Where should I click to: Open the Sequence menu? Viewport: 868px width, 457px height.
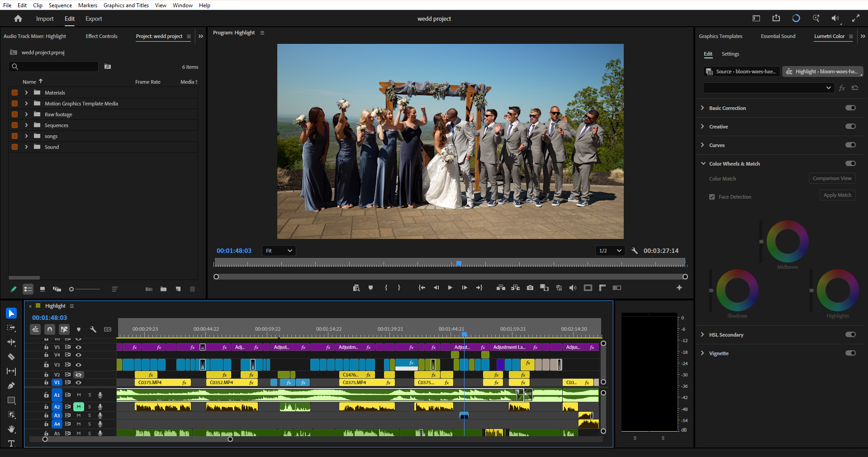60,5
